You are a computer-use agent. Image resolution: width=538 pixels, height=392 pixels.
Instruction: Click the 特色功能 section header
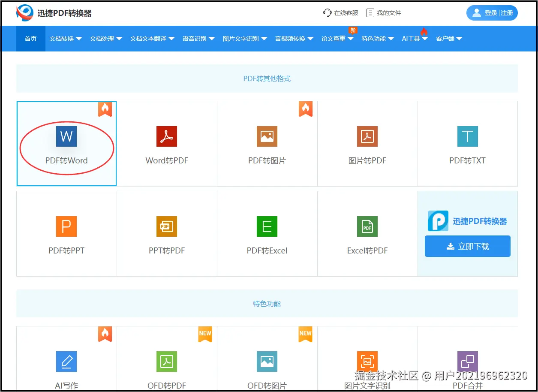point(267,304)
